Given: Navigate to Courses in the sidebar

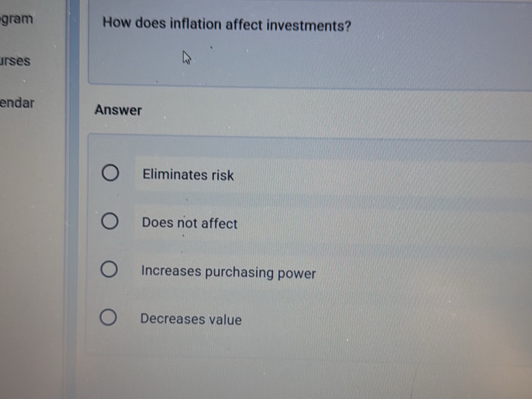Looking at the screenshot, I should pos(15,61).
